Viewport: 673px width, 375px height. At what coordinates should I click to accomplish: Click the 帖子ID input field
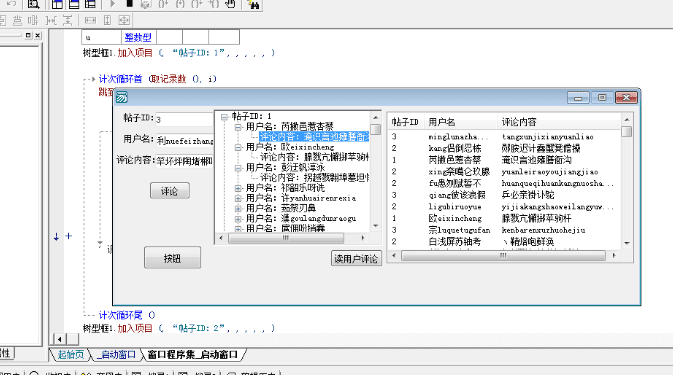tap(185, 119)
